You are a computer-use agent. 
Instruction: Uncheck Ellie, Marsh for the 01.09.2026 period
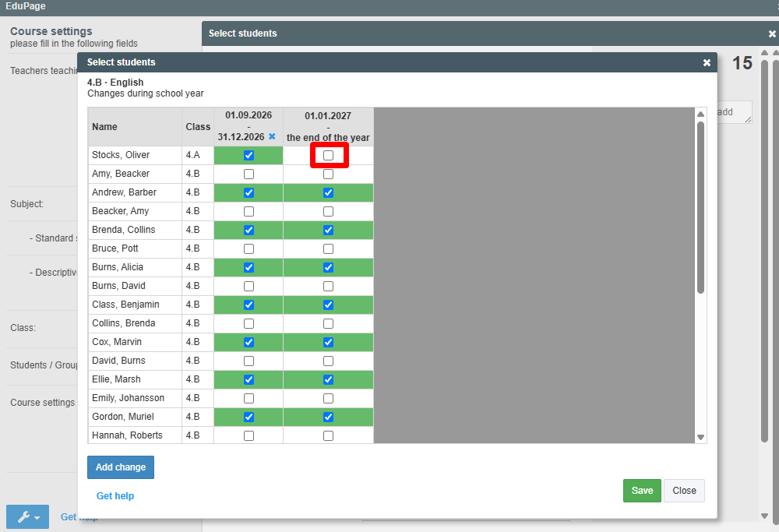(249, 379)
